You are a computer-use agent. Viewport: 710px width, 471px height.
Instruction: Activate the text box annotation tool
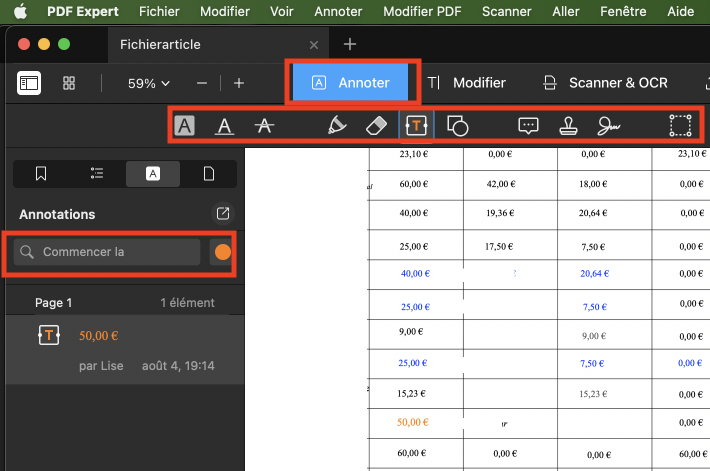[416, 125]
